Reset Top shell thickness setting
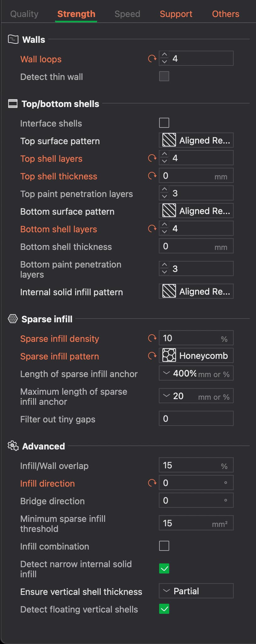The image size is (256, 644). 152,176
